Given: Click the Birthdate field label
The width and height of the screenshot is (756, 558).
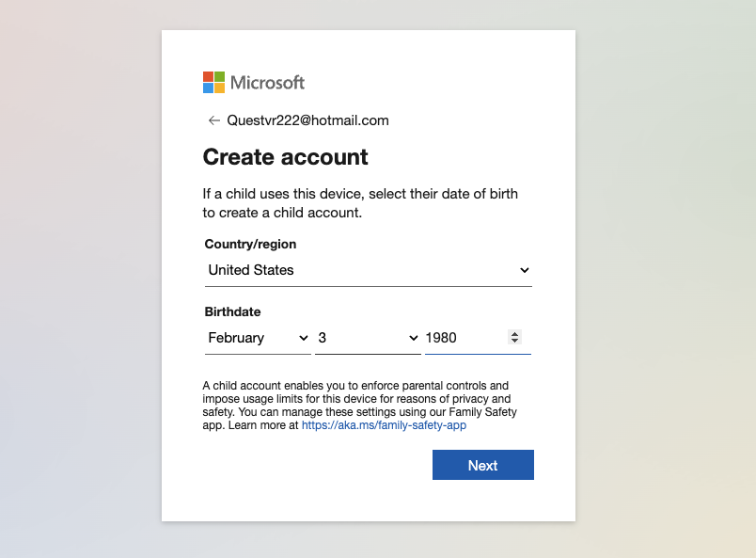Looking at the screenshot, I should coord(232,311).
